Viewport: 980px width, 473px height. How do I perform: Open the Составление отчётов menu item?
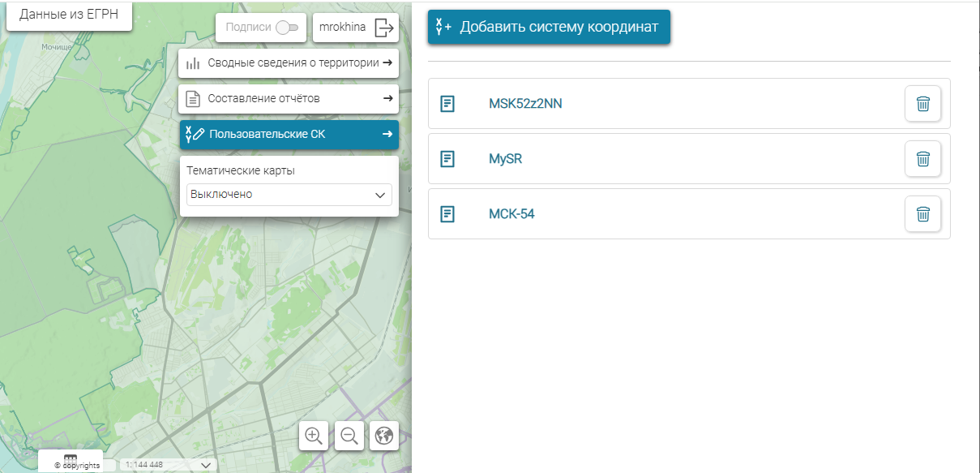[x=289, y=99]
